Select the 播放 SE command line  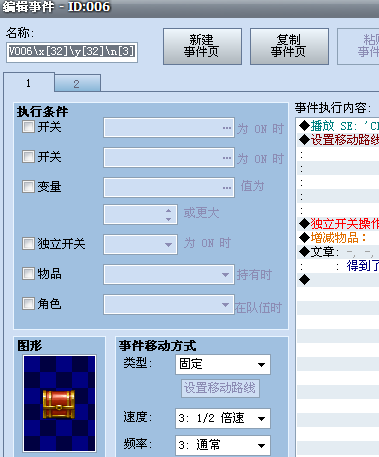(x=338, y=126)
